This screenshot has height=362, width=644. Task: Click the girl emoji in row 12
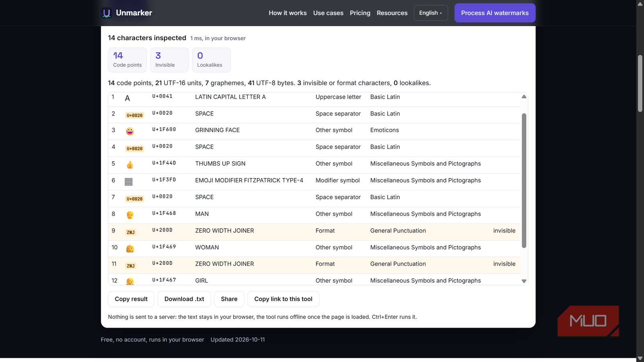(x=130, y=282)
